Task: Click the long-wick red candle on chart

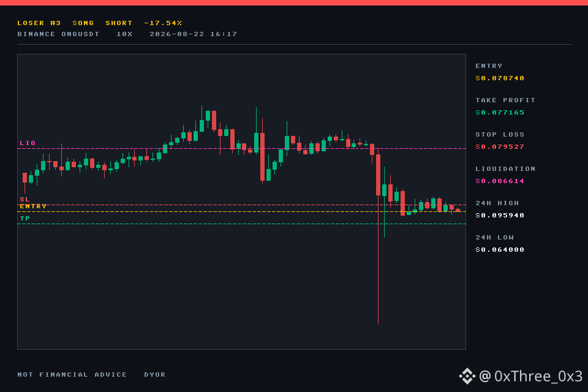Action: [378, 236]
